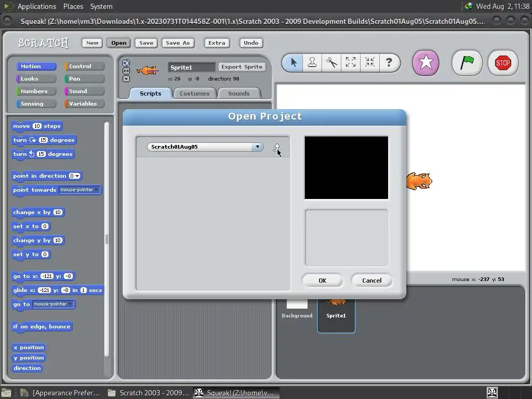Screen dimensions: 532x399
Task: Click the Motion category
Action: point(36,66)
